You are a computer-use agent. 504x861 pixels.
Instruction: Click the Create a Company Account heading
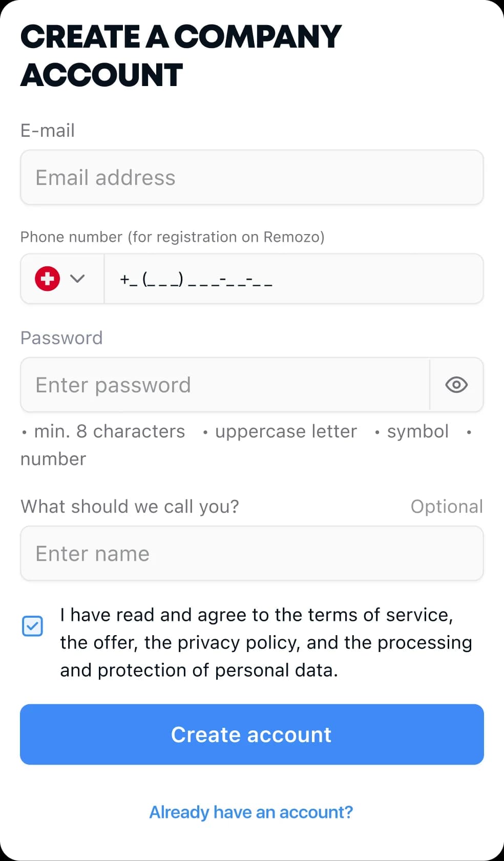181,56
